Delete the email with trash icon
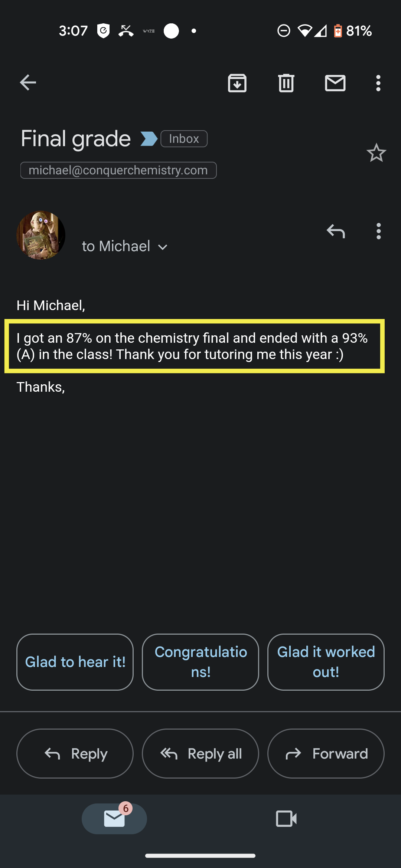 286,83
